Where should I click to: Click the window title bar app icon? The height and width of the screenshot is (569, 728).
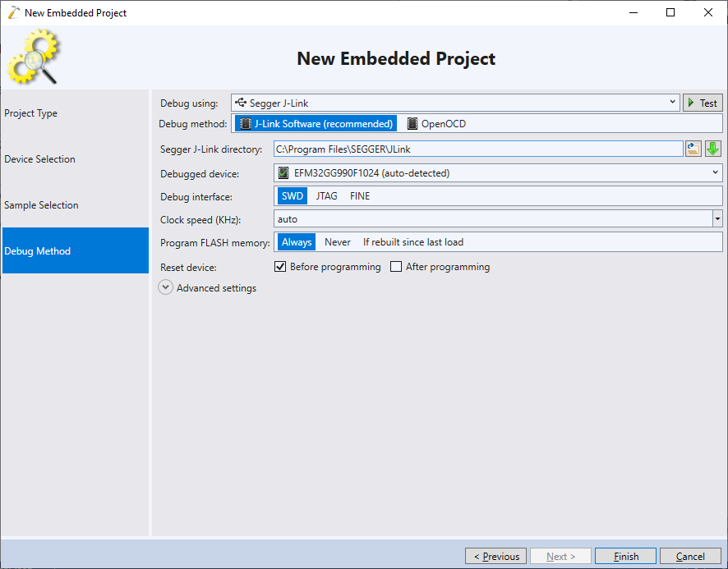pos(14,12)
